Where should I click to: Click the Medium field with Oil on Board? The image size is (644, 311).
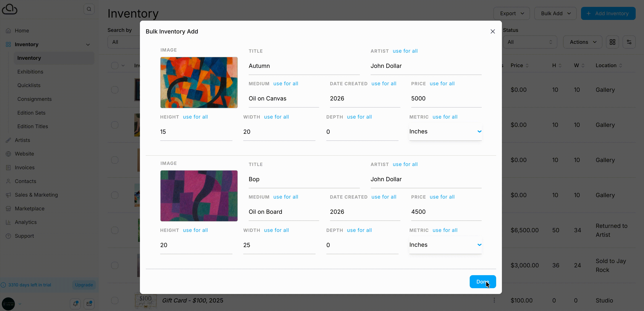pyautogui.click(x=284, y=212)
